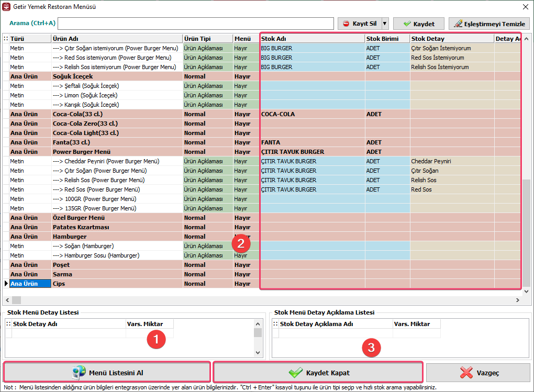Select the Stok Adı cell of the Fanta row
Screen dimensions: 534x392
point(313,142)
